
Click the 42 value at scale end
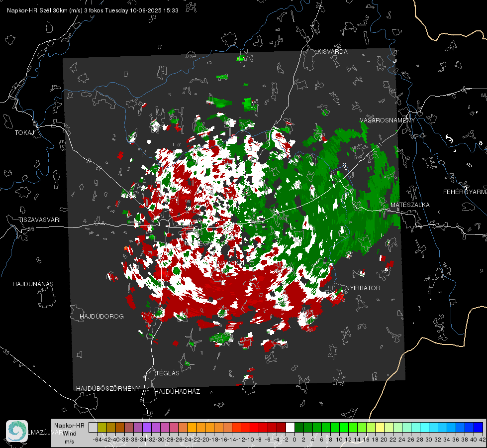(x=482, y=440)
